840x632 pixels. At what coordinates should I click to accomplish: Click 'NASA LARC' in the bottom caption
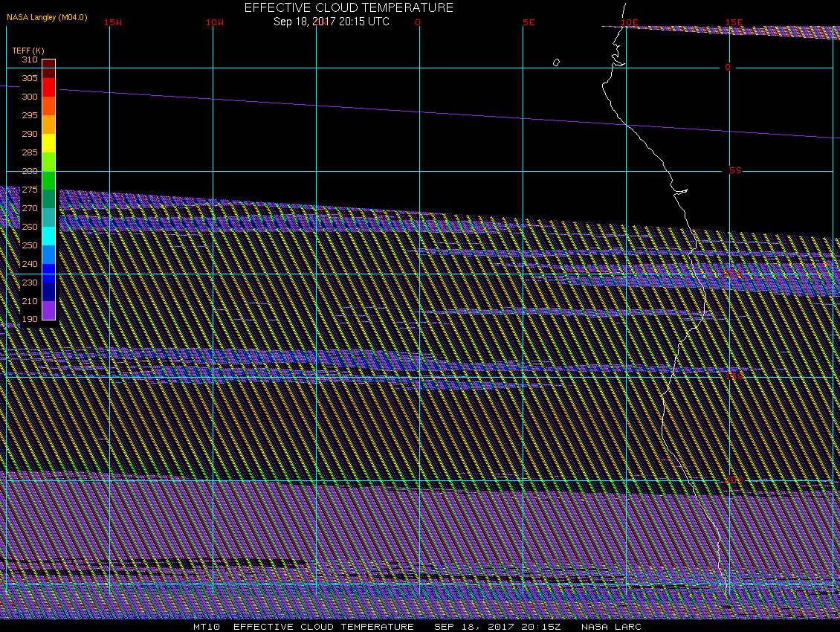[x=611, y=627]
